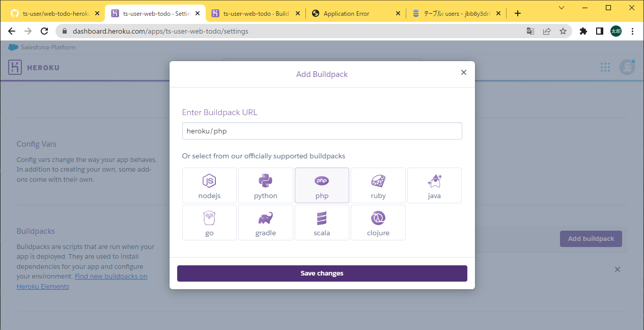Image resolution: width=644 pixels, height=330 pixels.
Task: Click the address bar URL
Action: tap(160, 31)
